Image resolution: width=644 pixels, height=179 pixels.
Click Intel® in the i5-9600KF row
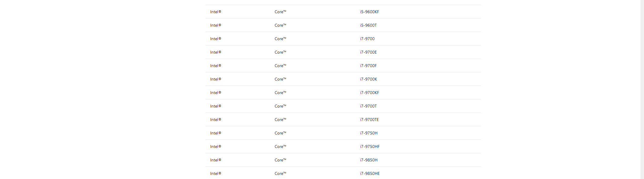(215, 12)
